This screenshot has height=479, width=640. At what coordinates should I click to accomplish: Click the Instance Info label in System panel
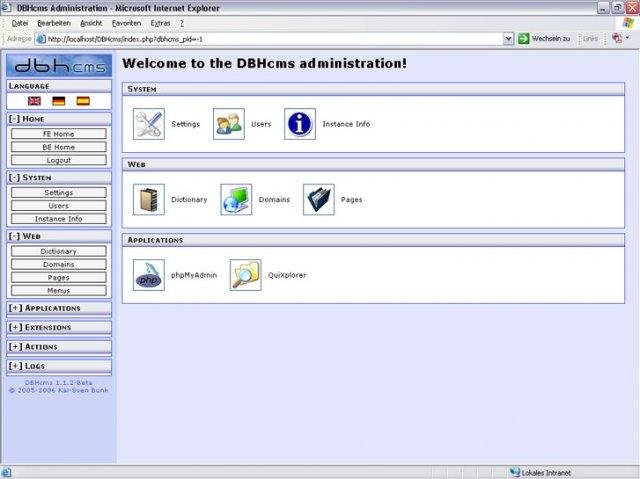(x=346, y=124)
